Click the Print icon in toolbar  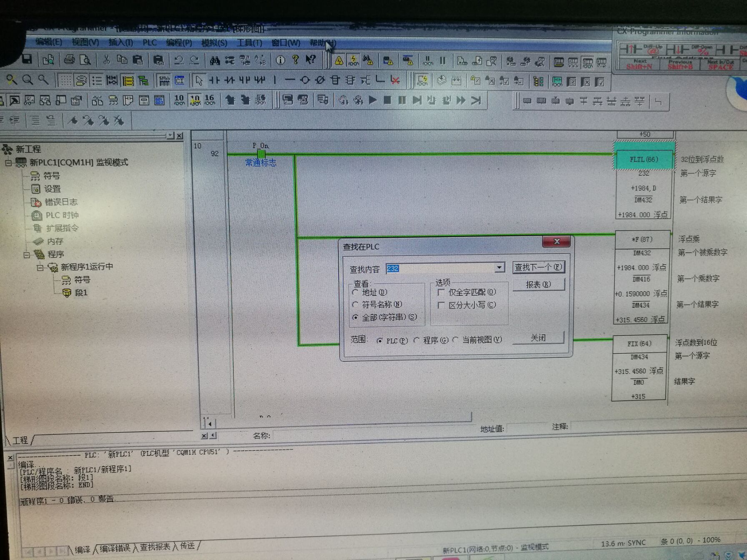69,60
